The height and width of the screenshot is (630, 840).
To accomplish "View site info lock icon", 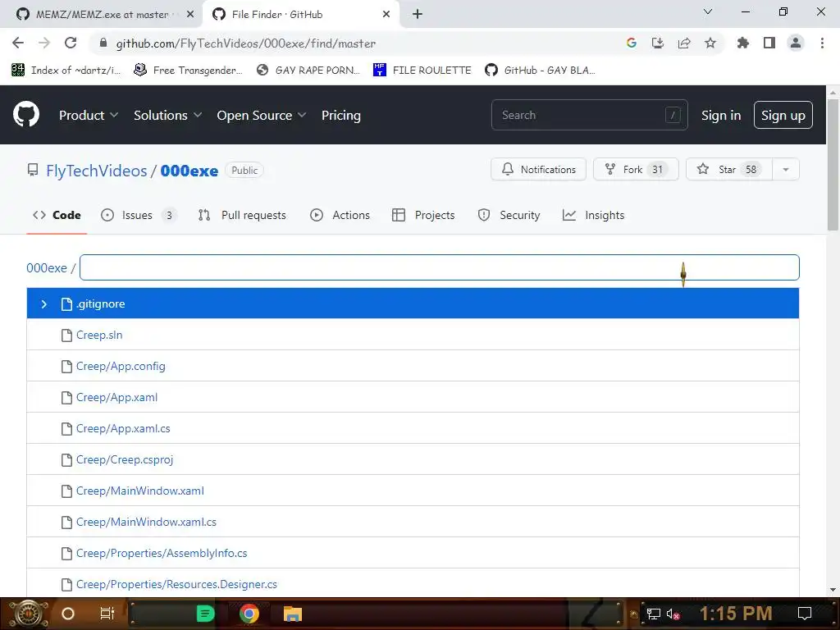I will (x=103, y=43).
